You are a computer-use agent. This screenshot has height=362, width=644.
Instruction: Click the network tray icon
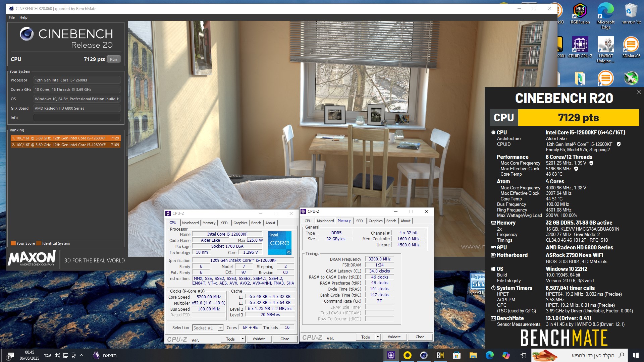[x=65, y=355]
